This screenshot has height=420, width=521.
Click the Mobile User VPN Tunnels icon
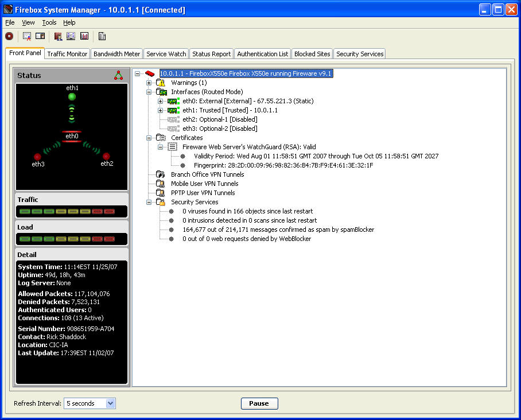[161, 184]
